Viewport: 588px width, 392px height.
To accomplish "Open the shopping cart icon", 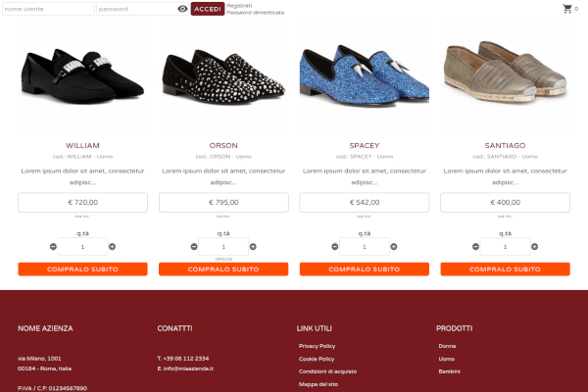I will [567, 9].
